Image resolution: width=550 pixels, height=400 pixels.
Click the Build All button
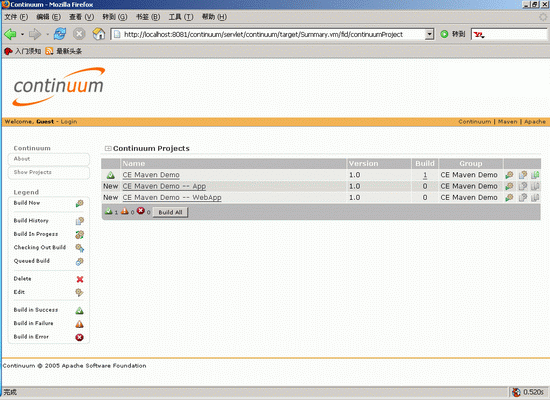170,212
